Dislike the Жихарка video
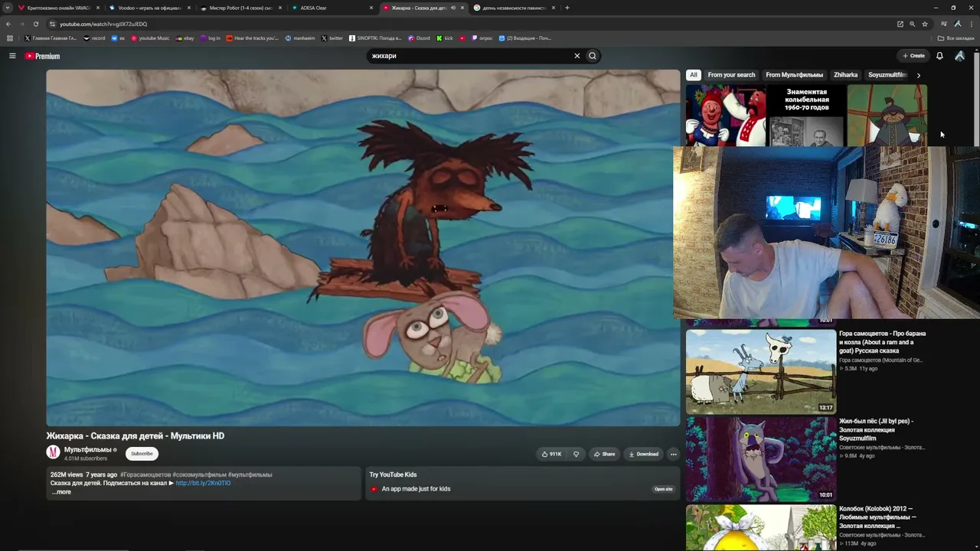 coord(577,454)
